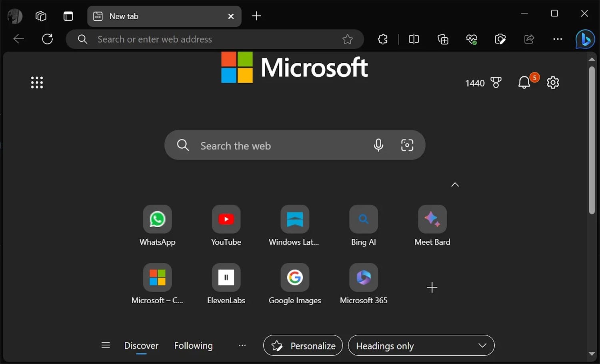Viewport: 600px width, 364px height.
Task: Open the Personalize feed button
Action: [302, 346]
